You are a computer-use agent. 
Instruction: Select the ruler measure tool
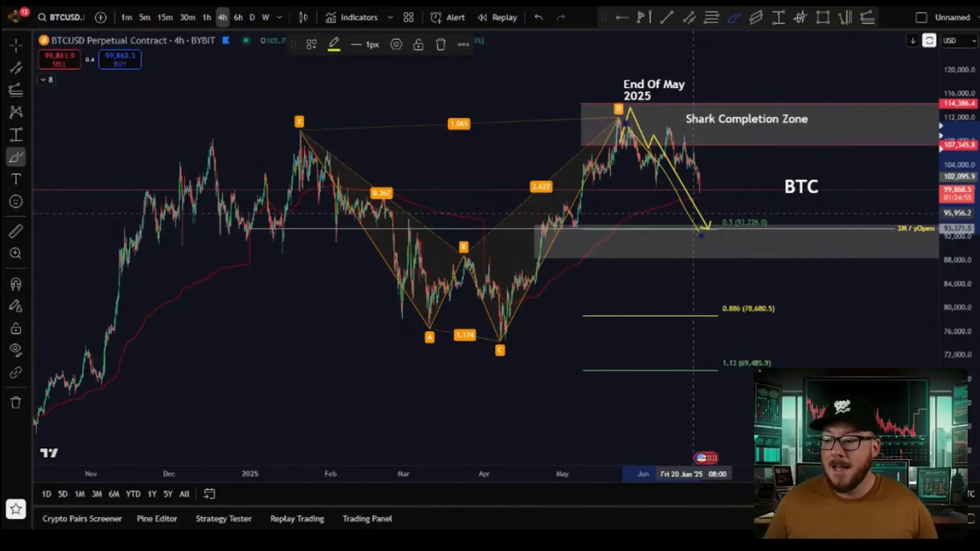point(16,231)
